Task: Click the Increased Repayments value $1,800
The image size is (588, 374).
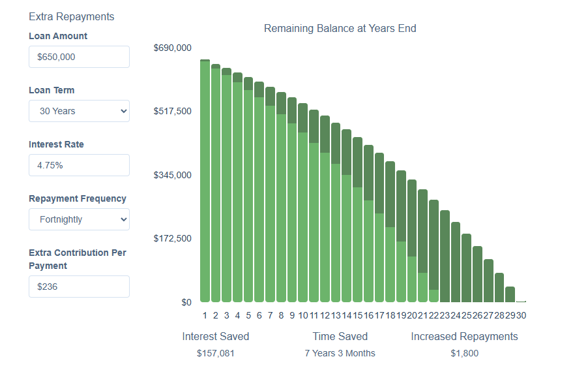Action: 464,353
